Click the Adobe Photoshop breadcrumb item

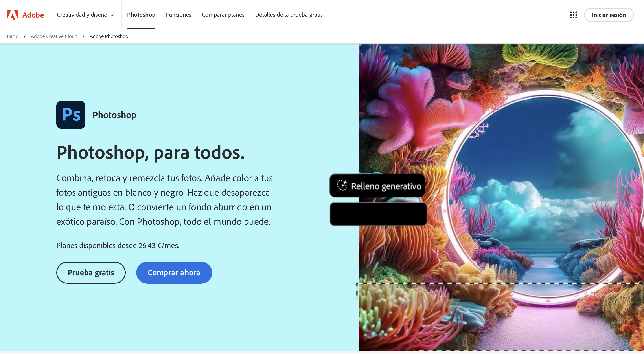(109, 36)
